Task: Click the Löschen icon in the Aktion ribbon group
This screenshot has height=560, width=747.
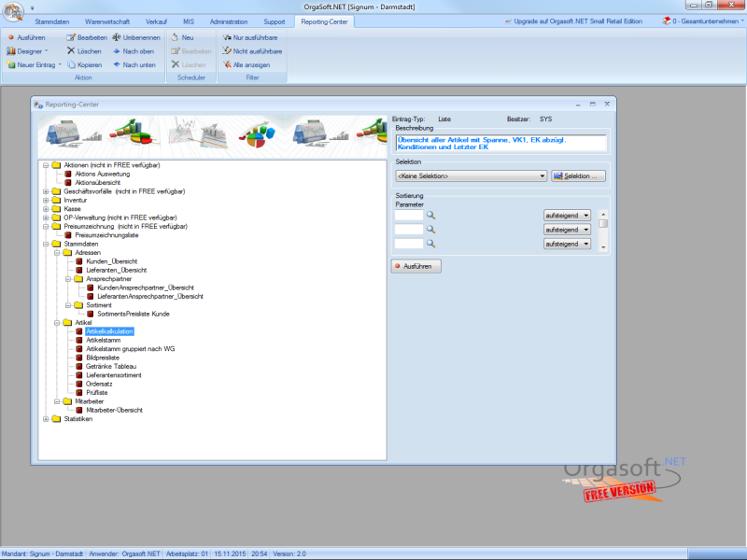Action: coord(71,51)
